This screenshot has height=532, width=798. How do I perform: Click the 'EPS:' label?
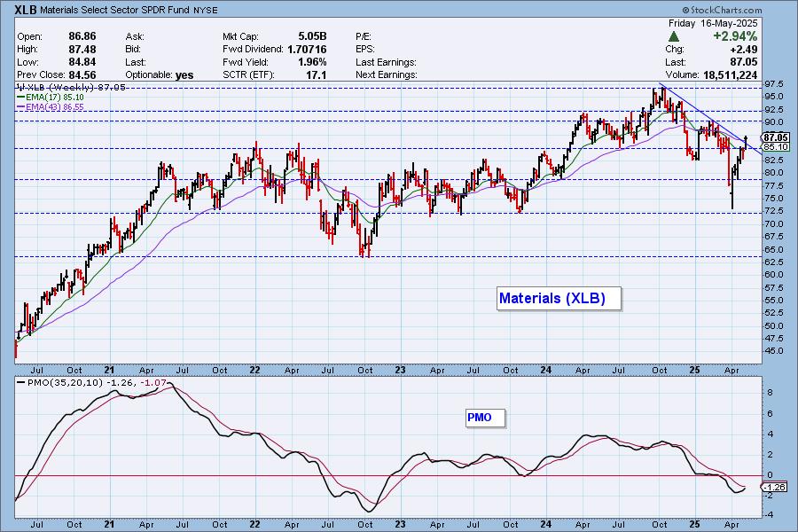[365, 50]
